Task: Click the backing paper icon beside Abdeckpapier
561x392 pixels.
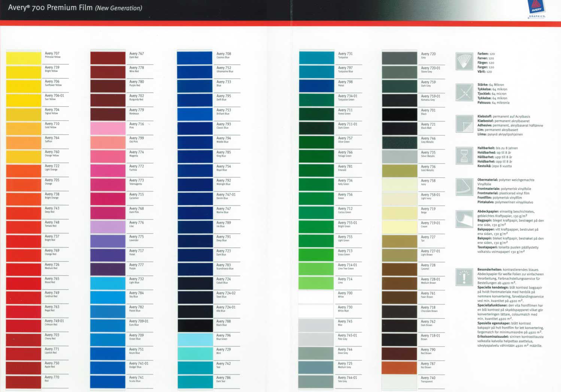Action: point(464,219)
